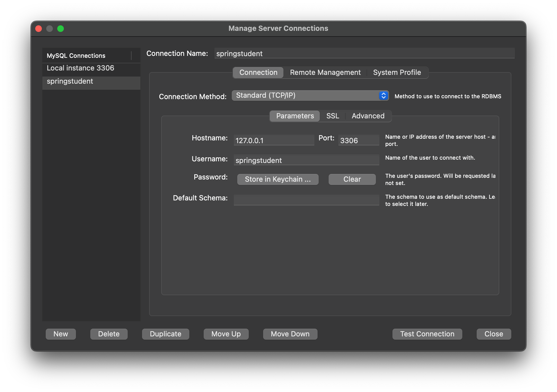Switch to the Remote Management tab
This screenshot has width=557, height=392.
point(325,72)
